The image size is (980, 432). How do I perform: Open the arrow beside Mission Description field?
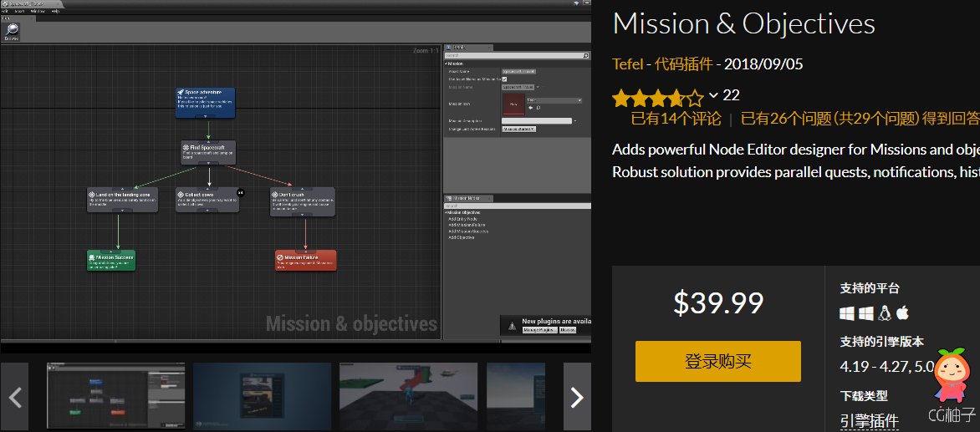click(x=575, y=120)
